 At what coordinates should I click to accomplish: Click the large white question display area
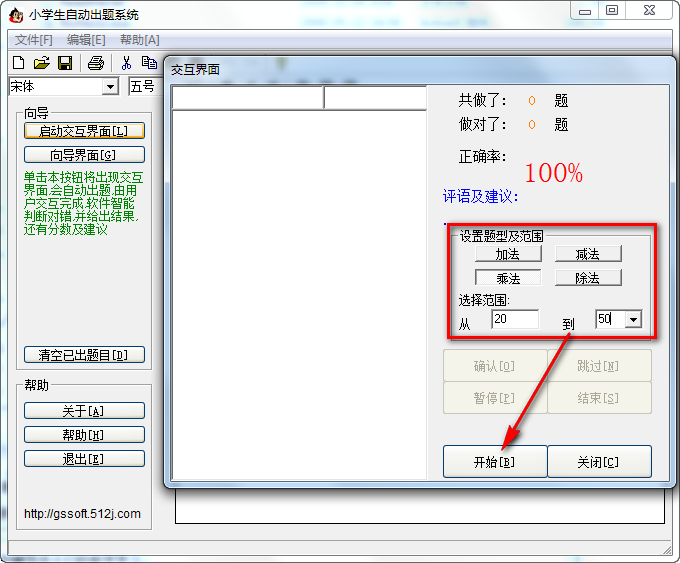coord(299,295)
